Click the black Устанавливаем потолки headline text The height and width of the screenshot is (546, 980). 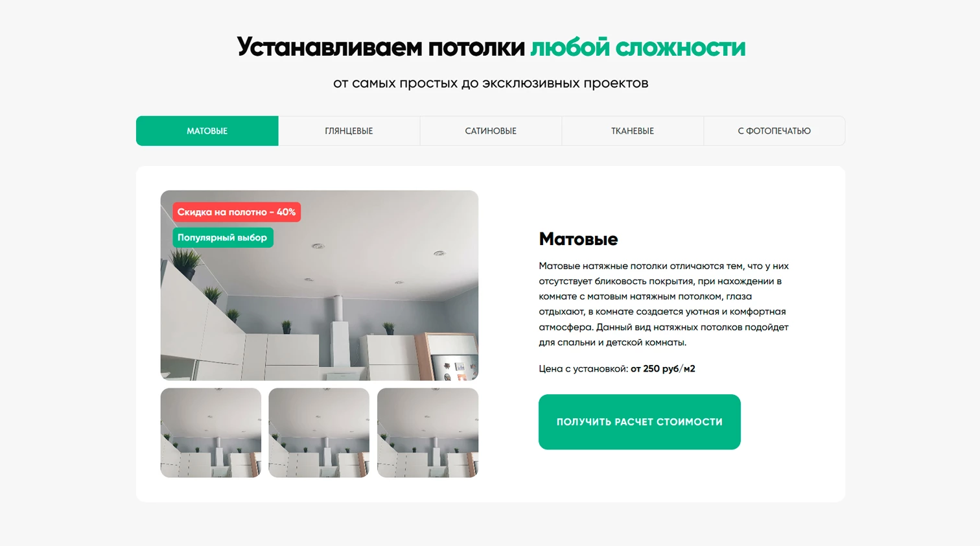(x=380, y=47)
